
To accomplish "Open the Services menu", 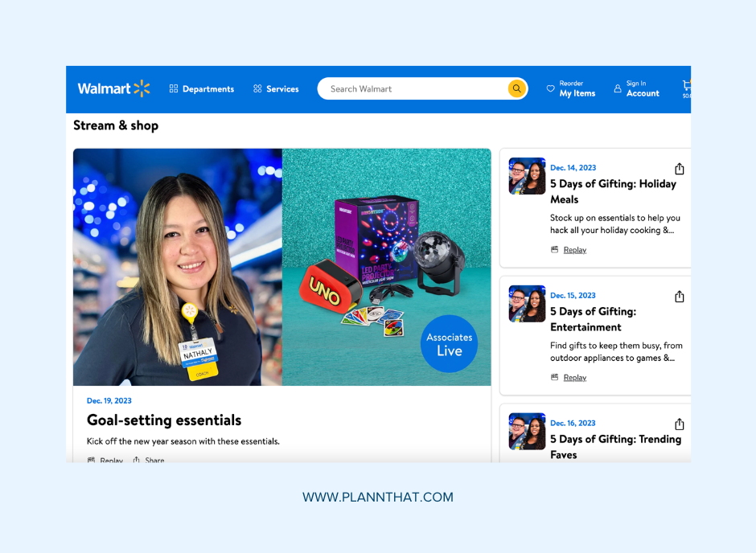I will (x=276, y=89).
